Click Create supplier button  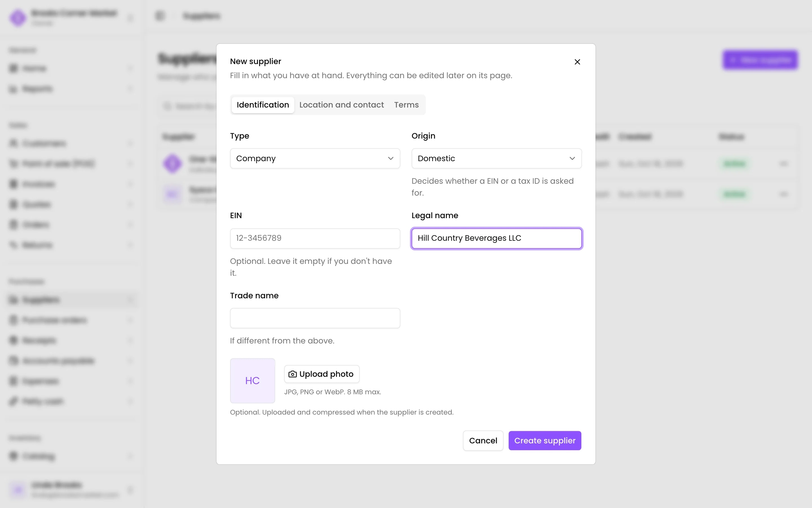(x=545, y=441)
